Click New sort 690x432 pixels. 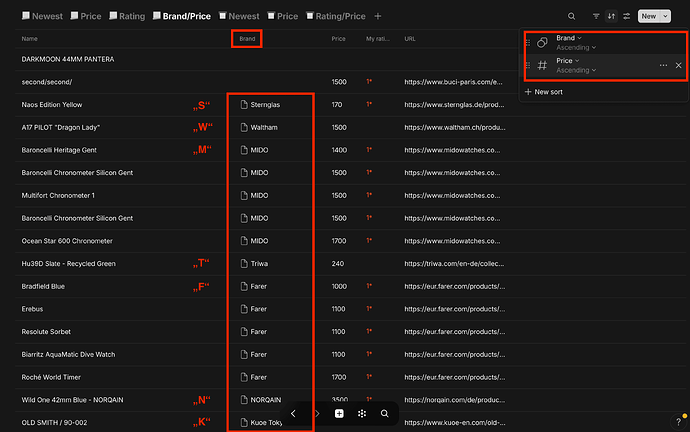[544, 92]
